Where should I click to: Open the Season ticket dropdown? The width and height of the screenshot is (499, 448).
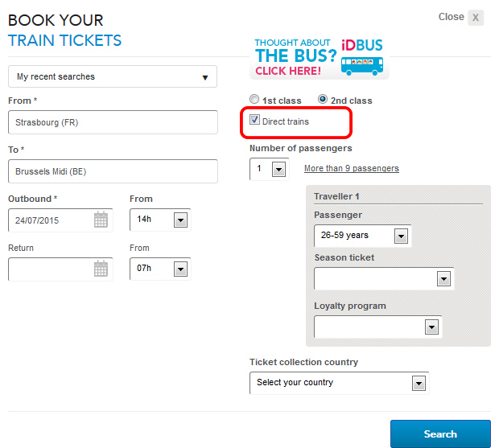[x=442, y=278]
